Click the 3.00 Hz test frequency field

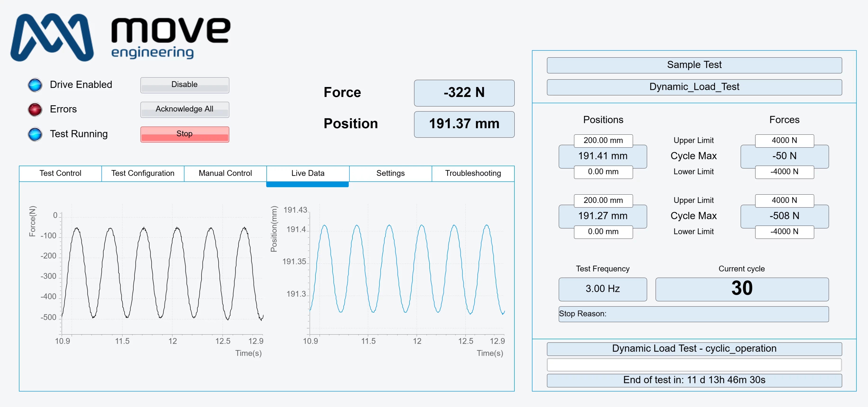tap(603, 289)
